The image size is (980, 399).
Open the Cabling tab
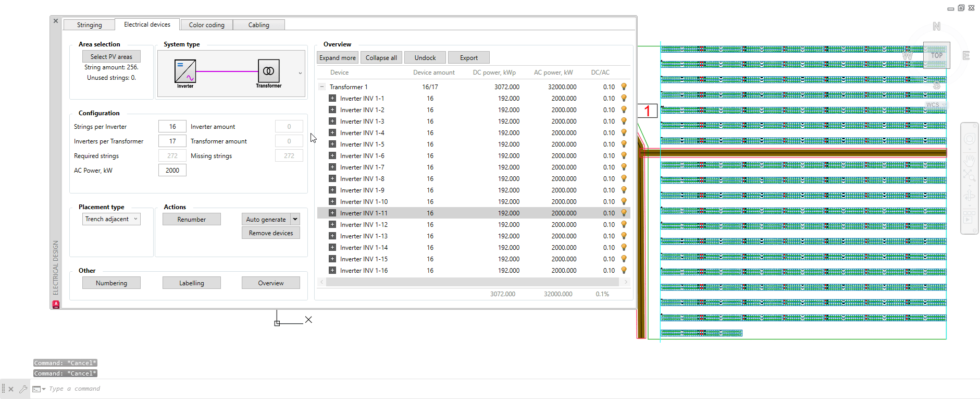point(259,25)
